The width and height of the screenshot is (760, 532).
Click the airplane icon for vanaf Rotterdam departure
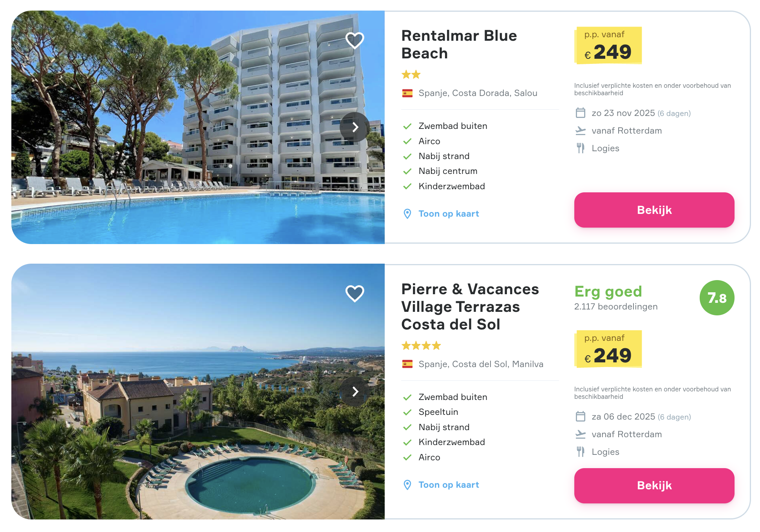(x=581, y=130)
